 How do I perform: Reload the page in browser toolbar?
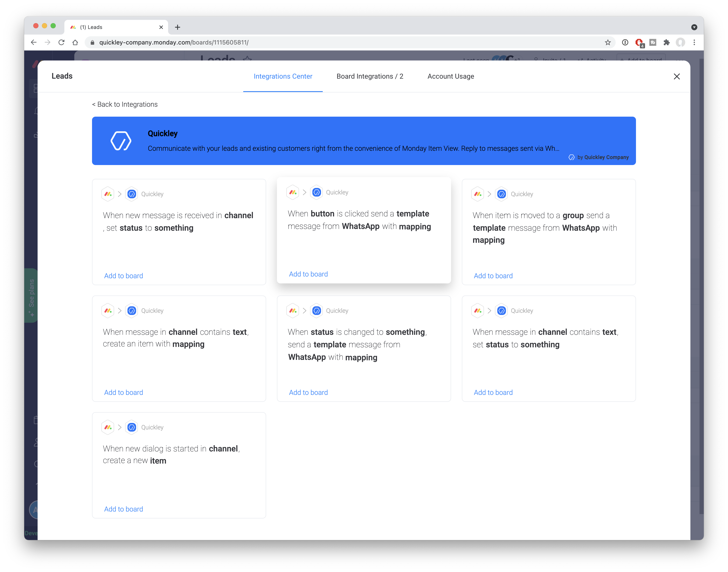coord(61,43)
